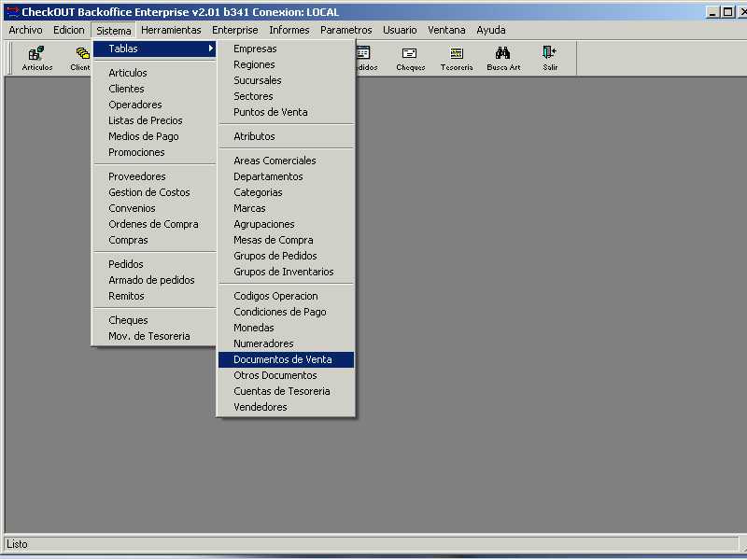
Task: Open the Edicion menu
Action: click(x=68, y=30)
